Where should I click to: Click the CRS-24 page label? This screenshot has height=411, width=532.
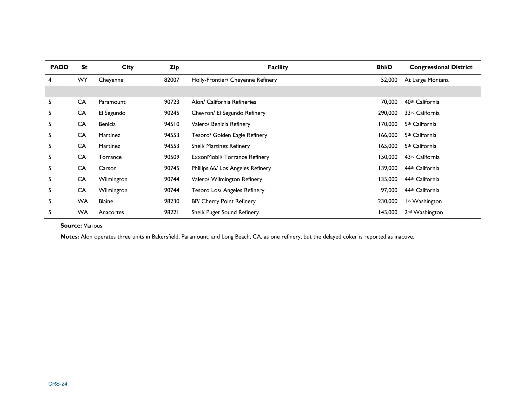[58, 384]
